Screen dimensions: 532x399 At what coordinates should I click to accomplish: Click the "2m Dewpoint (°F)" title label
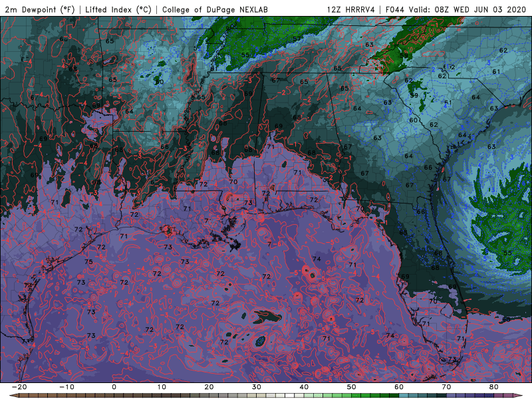(39, 9)
